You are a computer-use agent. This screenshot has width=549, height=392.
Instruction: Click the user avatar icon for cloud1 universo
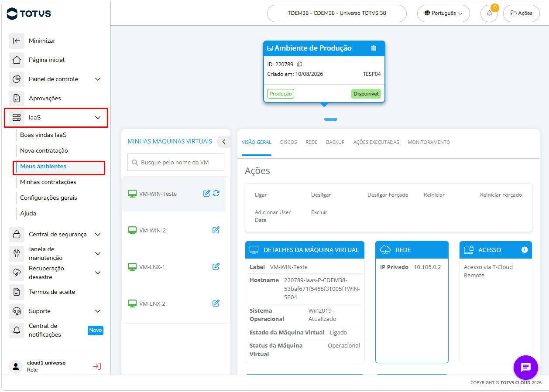tap(16, 366)
